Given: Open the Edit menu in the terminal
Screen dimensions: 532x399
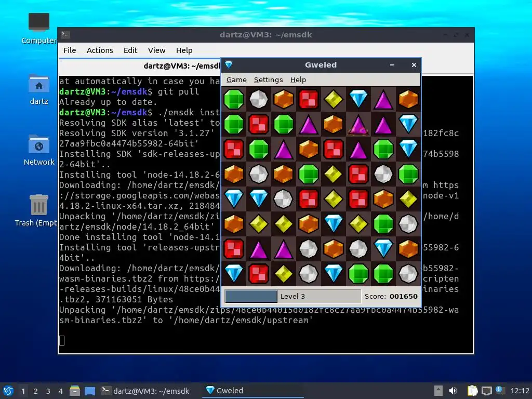Looking at the screenshot, I should coord(130,50).
